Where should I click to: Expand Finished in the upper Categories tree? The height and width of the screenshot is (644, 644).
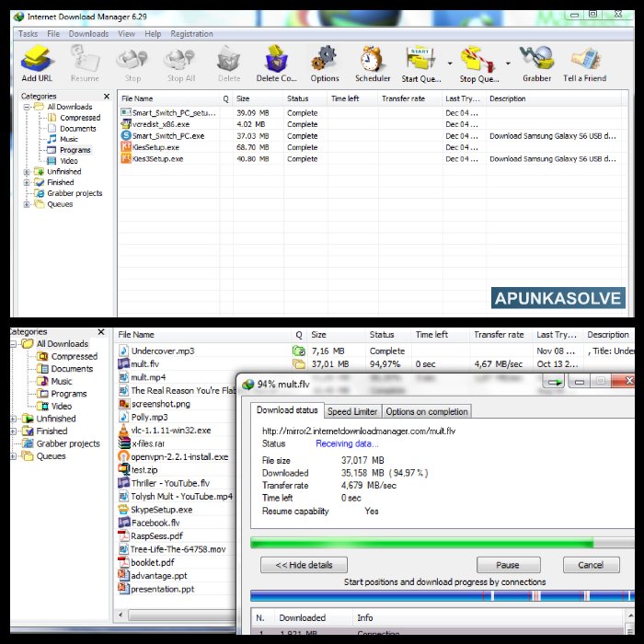27,182
